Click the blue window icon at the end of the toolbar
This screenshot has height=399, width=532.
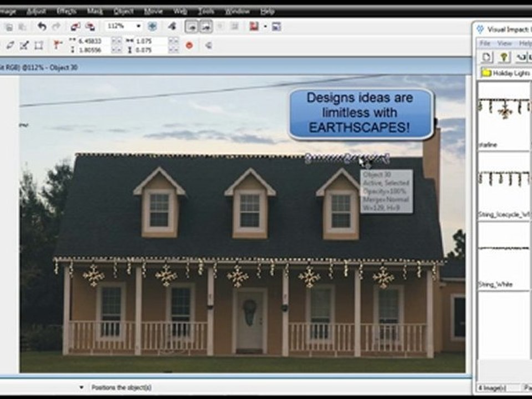coord(276,27)
